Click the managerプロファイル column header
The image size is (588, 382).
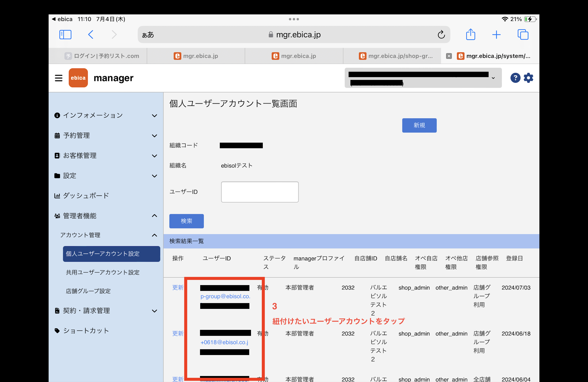coord(319,263)
